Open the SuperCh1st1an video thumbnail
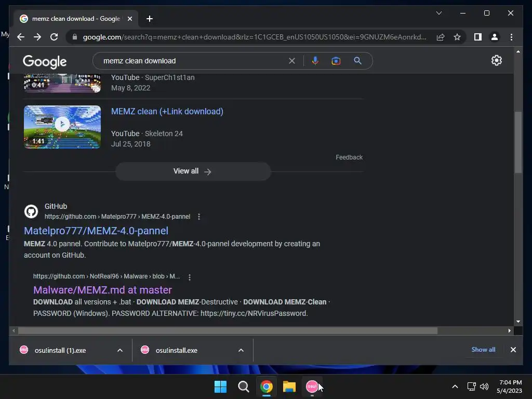The width and height of the screenshot is (532, 399). pos(62,83)
